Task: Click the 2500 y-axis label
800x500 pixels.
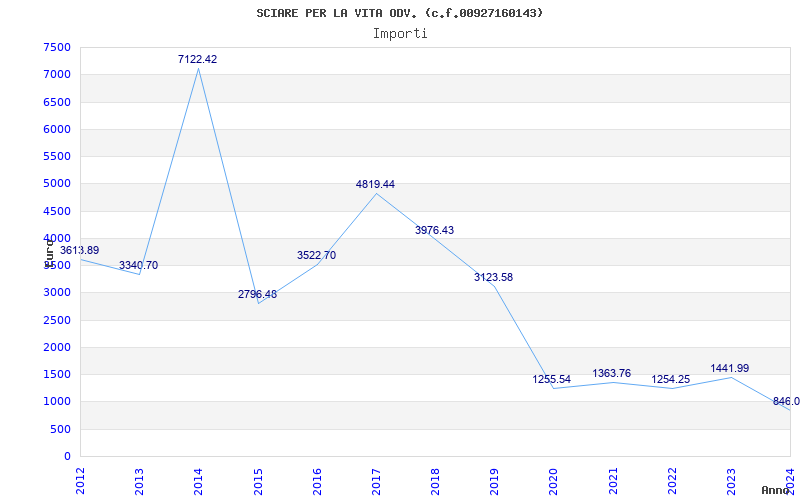Action: tap(57, 320)
